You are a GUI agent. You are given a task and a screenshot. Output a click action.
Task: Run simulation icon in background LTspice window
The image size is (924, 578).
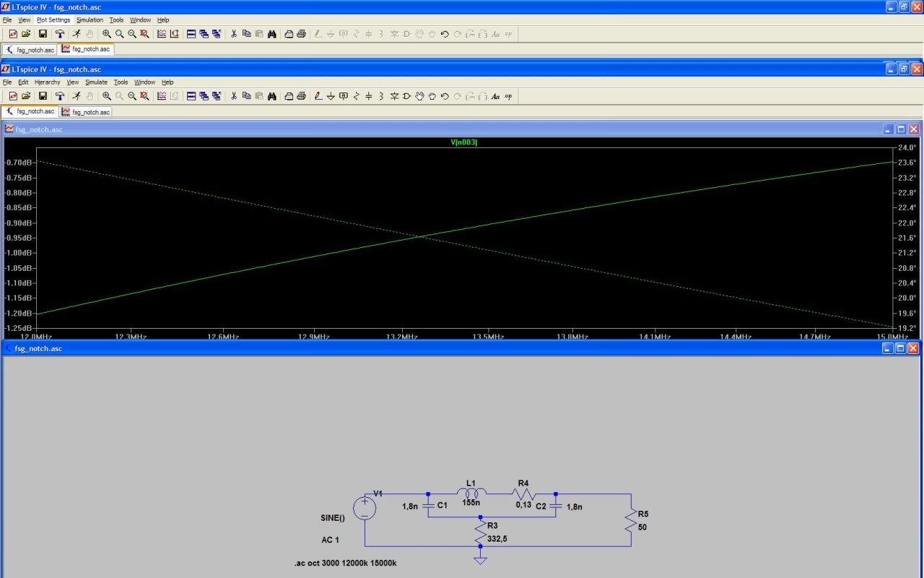pos(77,34)
